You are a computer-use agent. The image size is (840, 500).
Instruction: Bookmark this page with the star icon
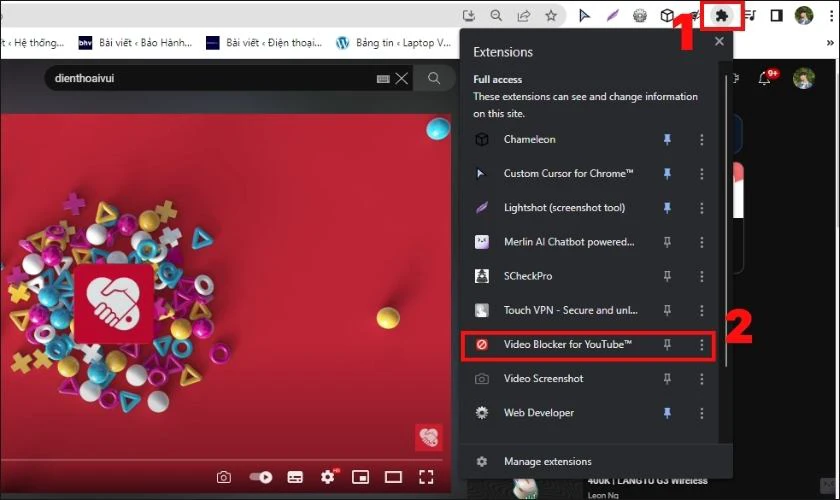click(551, 16)
